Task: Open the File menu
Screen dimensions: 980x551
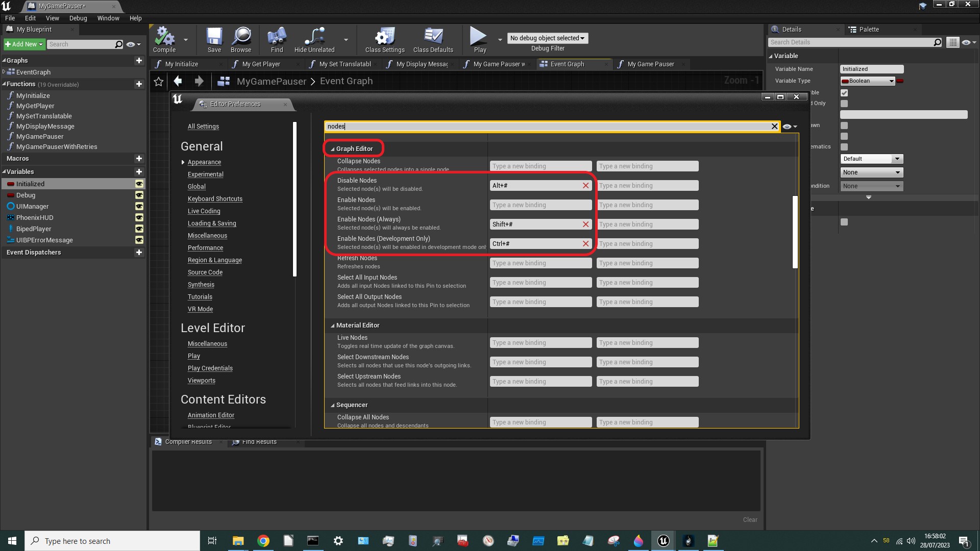Action: [x=10, y=18]
